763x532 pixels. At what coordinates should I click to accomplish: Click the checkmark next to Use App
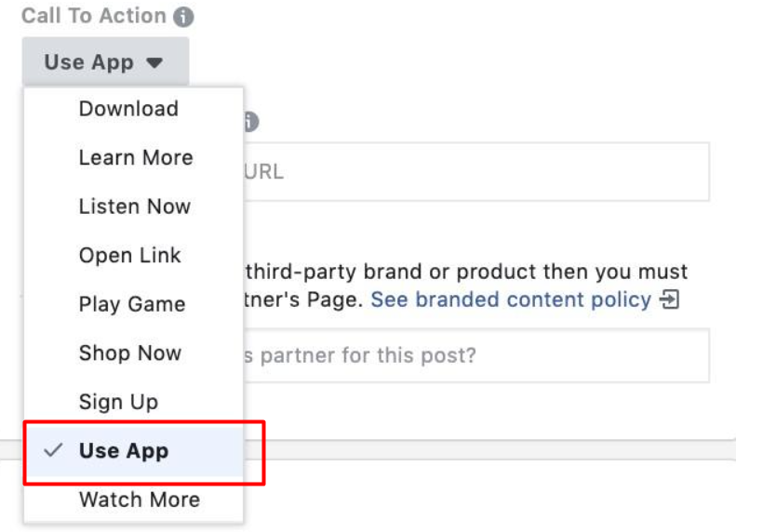pyautogui.click(x=54, y=450)
